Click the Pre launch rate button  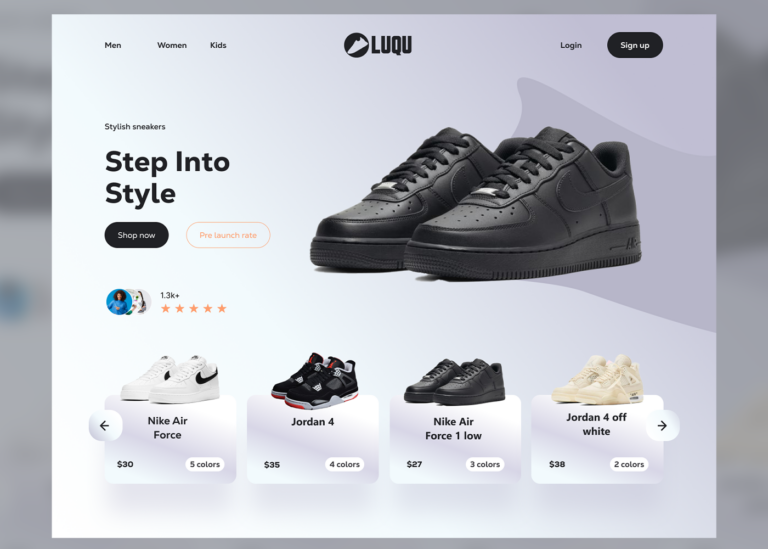point(228,235)
